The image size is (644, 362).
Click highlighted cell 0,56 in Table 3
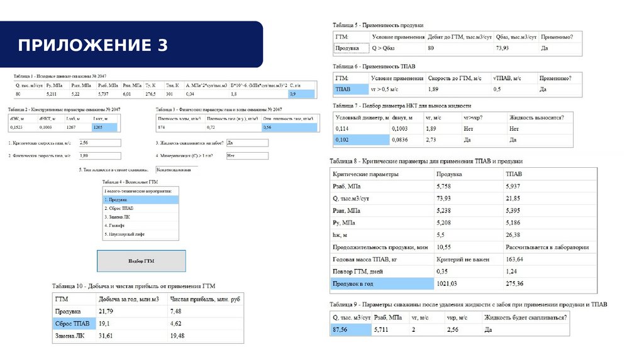[289, 127]
